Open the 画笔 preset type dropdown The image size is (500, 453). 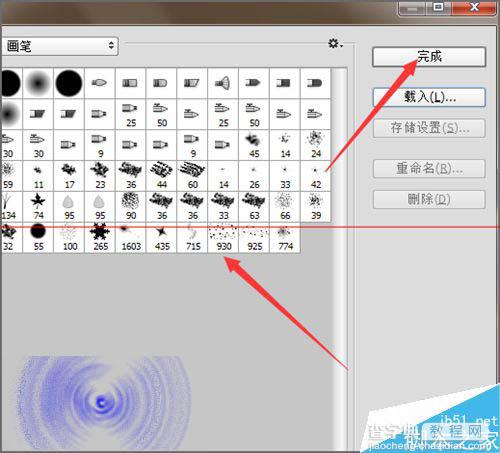(x=59, y=46)
